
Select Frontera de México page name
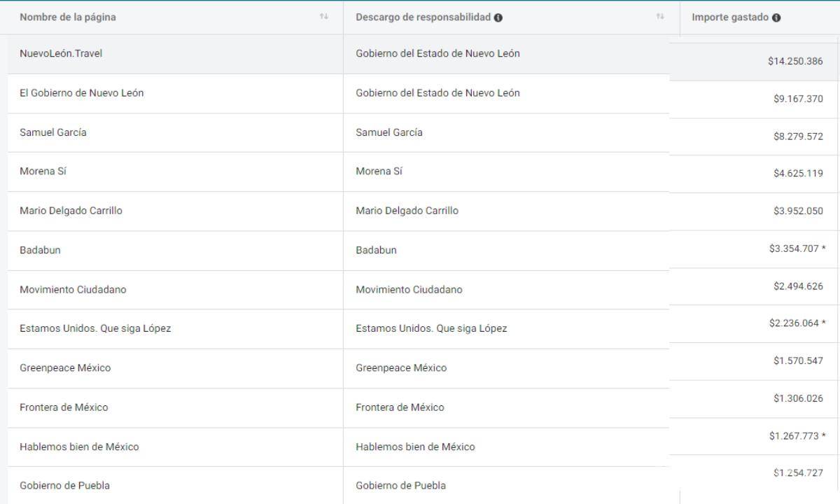click(x=64, y=407)
